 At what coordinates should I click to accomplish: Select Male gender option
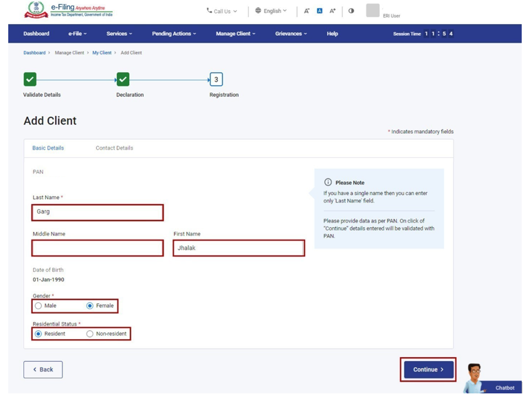click(38, 306)
